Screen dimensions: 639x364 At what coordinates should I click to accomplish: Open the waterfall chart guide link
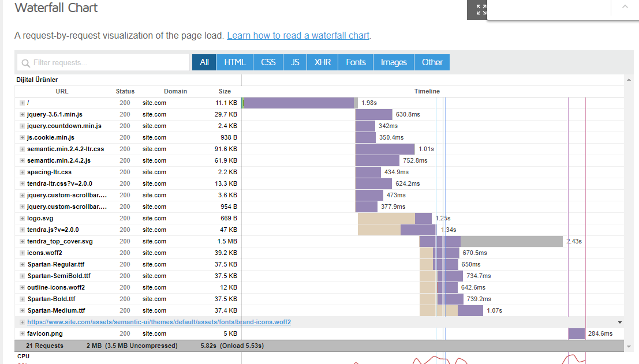tap(298, 35)
